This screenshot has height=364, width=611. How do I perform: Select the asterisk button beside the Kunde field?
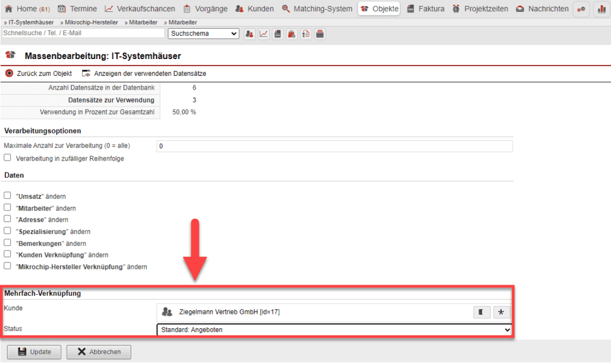click(x=501, y=311)
